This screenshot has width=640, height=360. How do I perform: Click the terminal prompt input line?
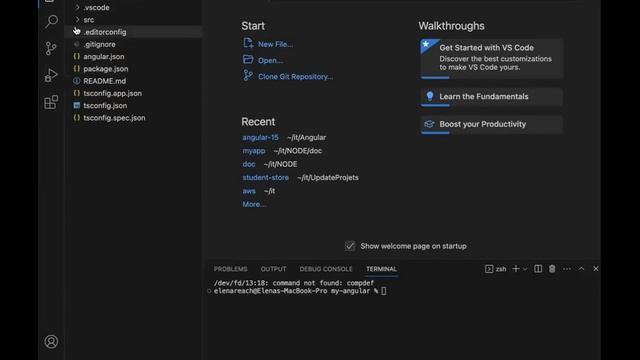(x=300, y=291)
